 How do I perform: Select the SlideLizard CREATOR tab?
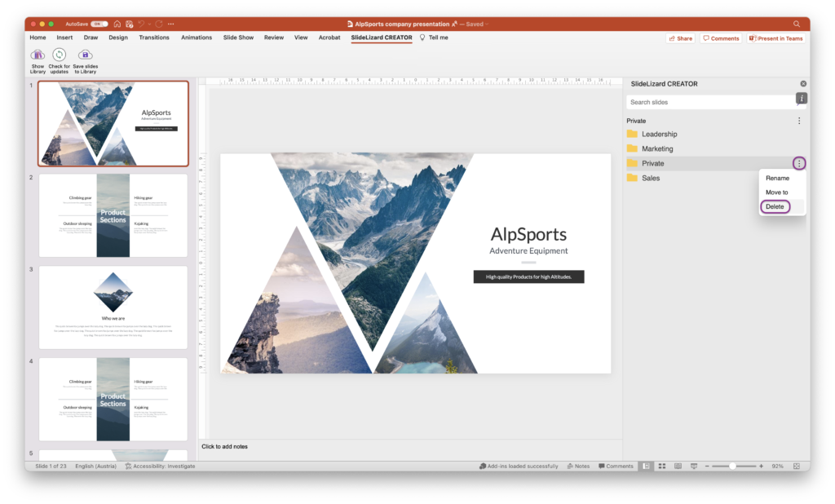382,38
